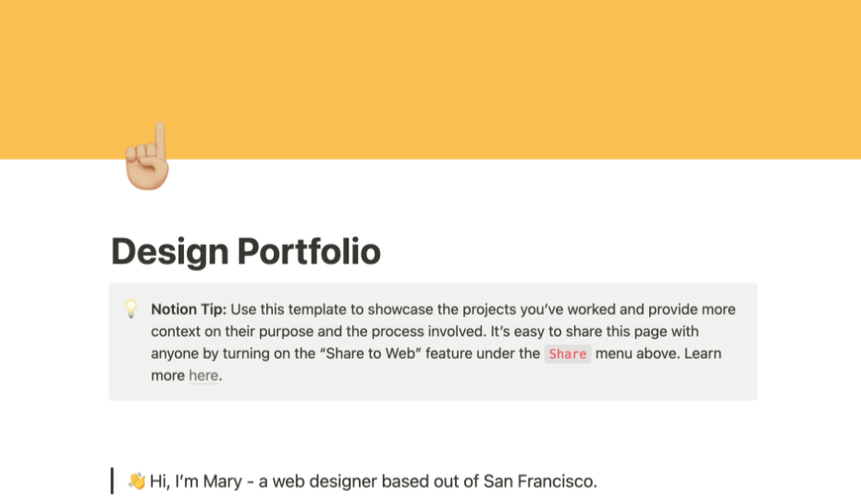Click the red "Share" inline code text
Image resolution: width=861 pixels, height=504 pixels.
point(567,353)
